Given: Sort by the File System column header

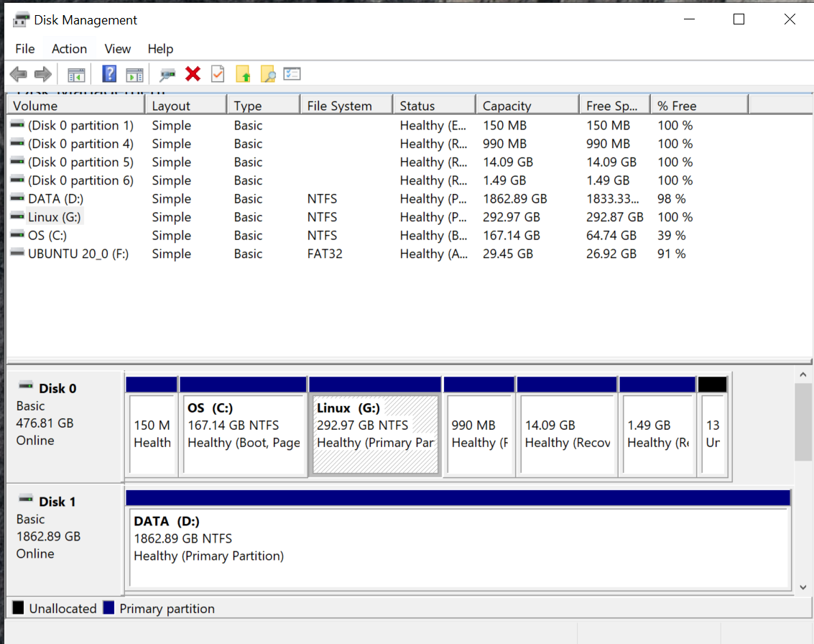Looking at the screenshot, I should click(x=346, y=106).
